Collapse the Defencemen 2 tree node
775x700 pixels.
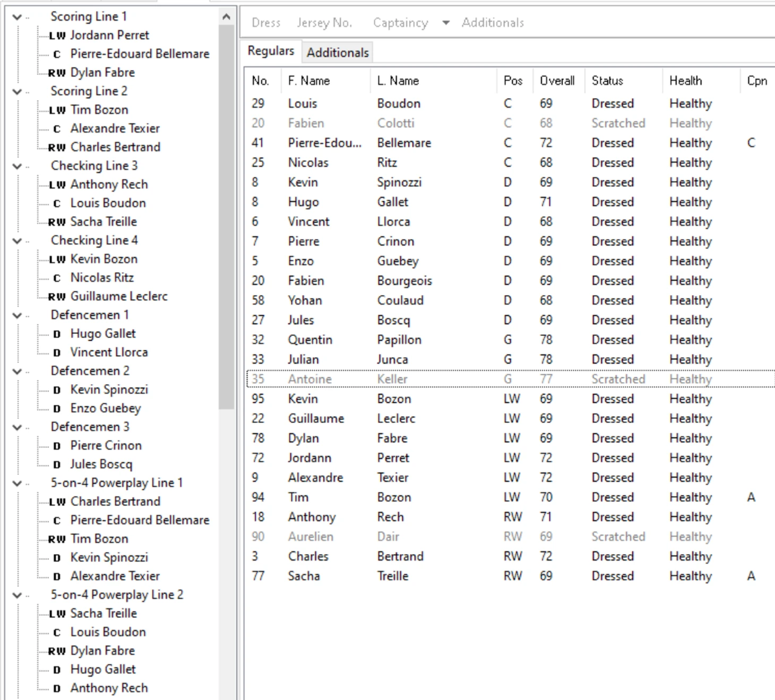(17, 371)
